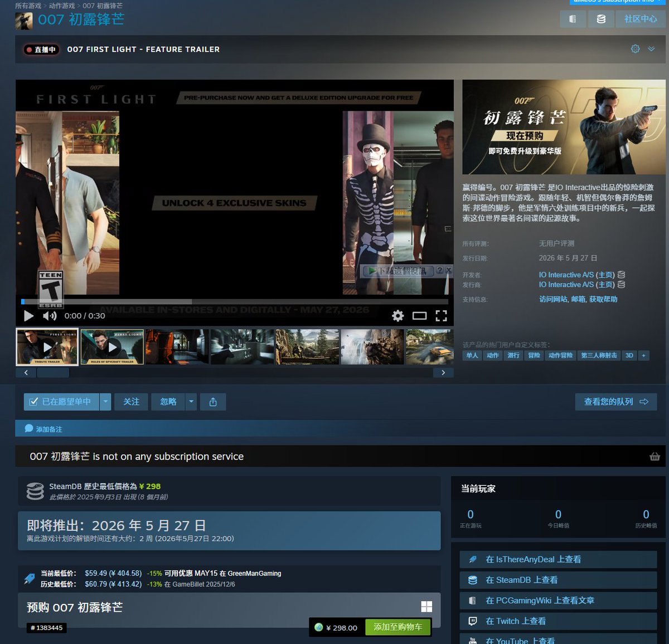Image resolution: width=669 pixels, height=644 pixels.
Task: Toggle the 忽略 ignore button
Action: click(x=168, y=402)
